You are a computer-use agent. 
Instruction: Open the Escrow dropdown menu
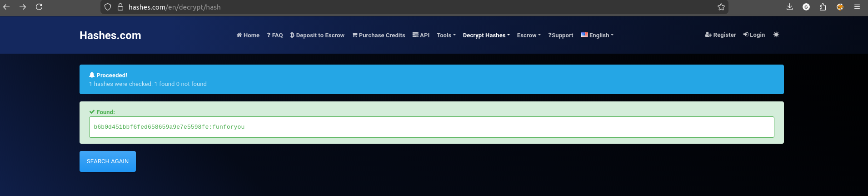529,35
